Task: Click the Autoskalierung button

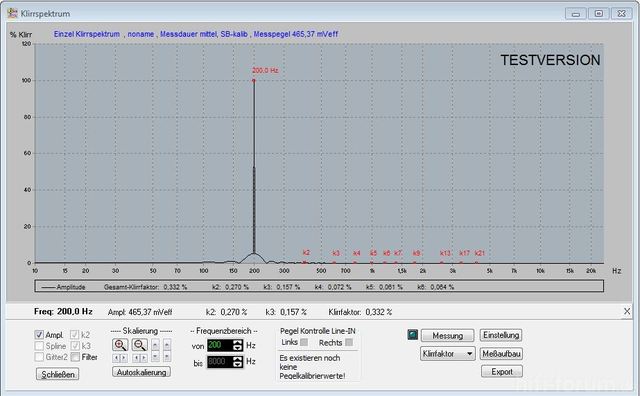Action: coord(141,372)
